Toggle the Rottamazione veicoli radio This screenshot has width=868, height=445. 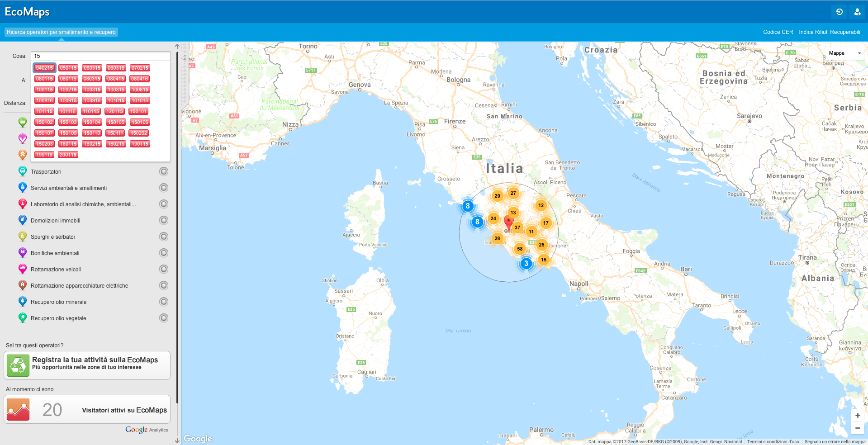coord(164,269)
